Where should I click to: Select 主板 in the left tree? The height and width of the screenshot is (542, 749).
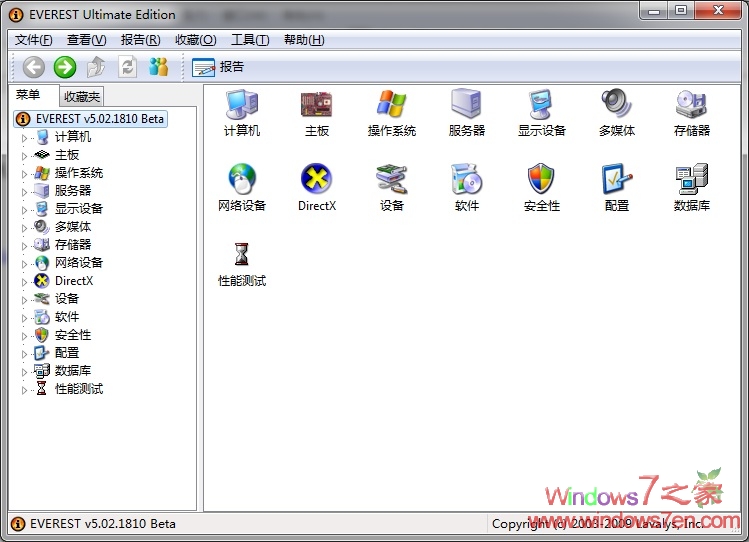[67, 155]
